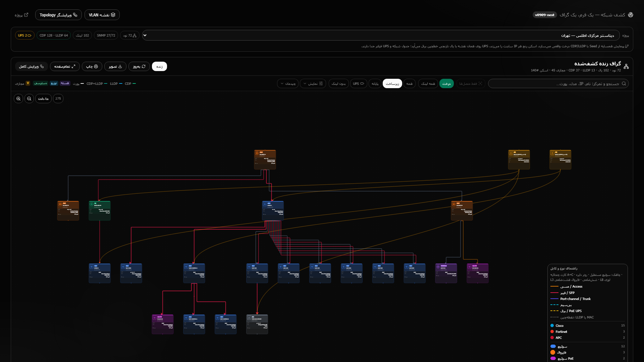Toggle live mode زنده

tap(159, 66)
